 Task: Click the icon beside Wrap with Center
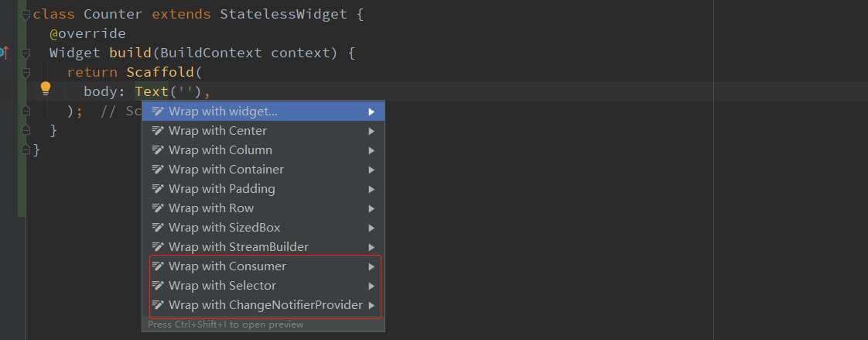click(x=158, y=131)
